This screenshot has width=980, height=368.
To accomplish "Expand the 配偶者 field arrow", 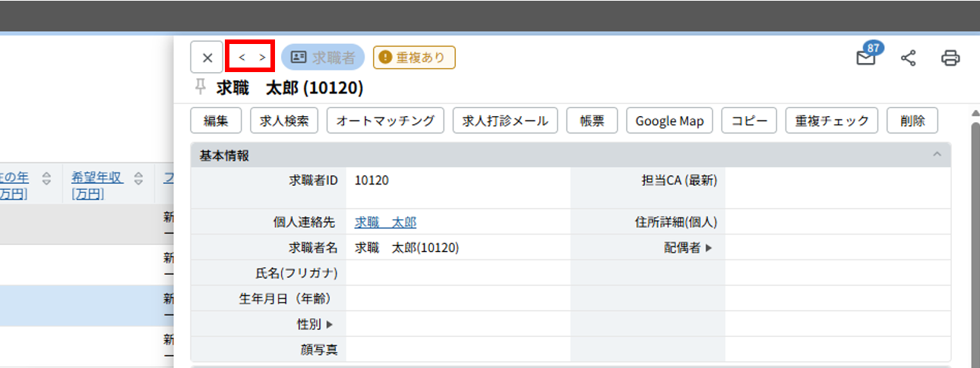I will [x=709, y=248].
